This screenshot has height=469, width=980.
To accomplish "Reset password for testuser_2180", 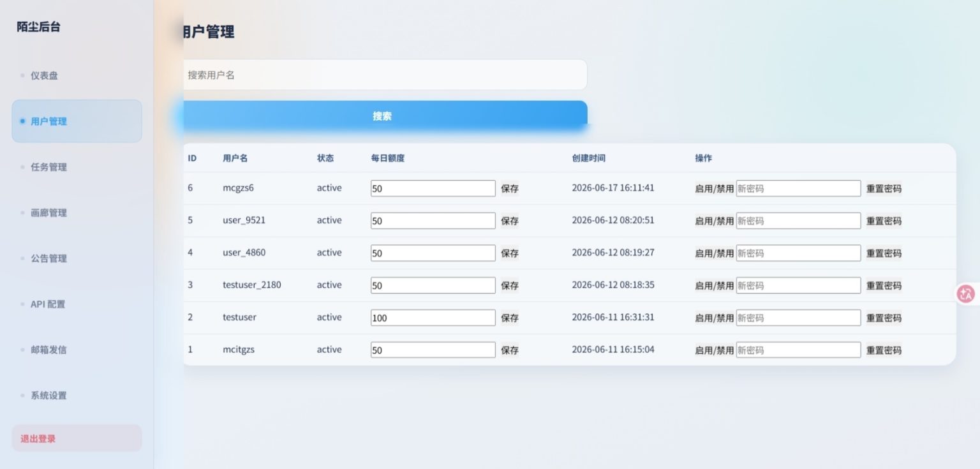I will coord(884,286).
